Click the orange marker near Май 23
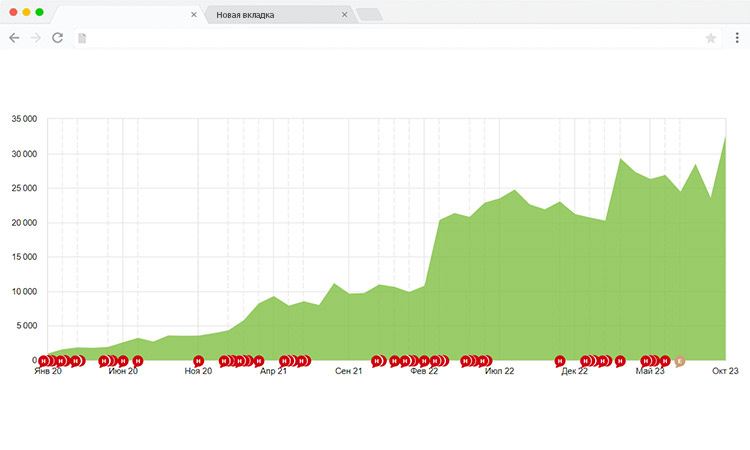Screen dimensions: 750x450 679,361
